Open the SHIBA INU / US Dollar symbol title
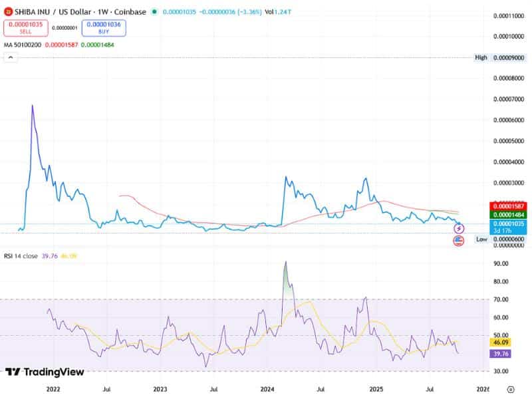This screenshot has width=532, height=399. click(50, 11)
